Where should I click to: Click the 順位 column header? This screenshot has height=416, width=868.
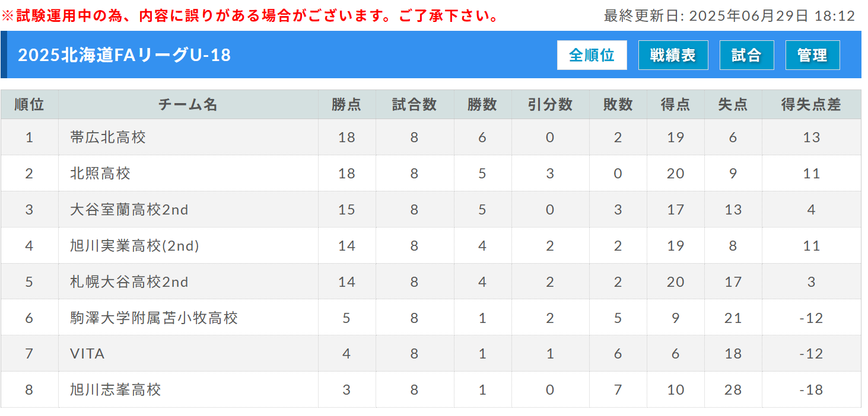point(29,105)
